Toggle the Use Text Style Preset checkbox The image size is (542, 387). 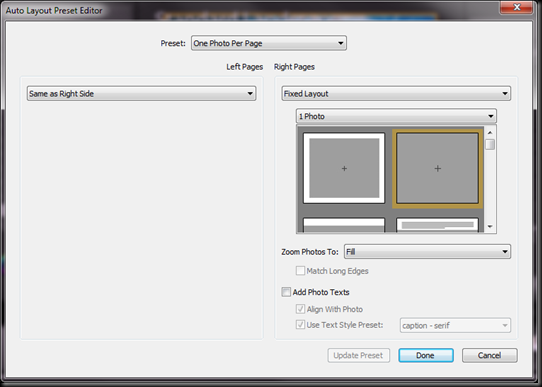[300, 325]
